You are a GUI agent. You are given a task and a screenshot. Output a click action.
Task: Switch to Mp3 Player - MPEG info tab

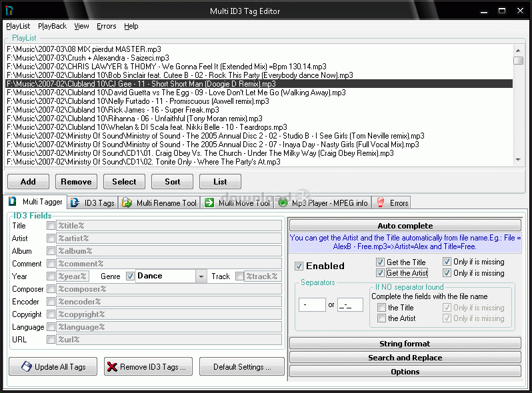[x=323, y=202]
